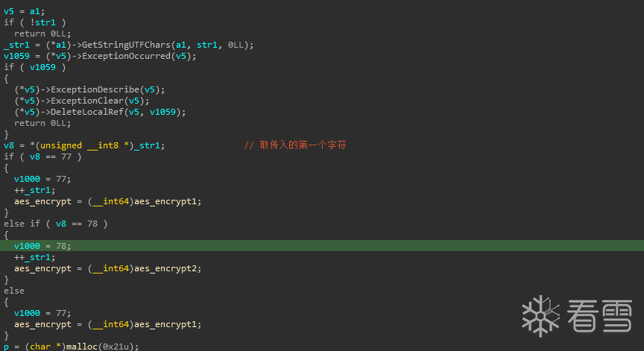Click the first "return 0LL;" statement
This screenshot has width=644, height=351.
pyautogui.click(x=42, y=34)
